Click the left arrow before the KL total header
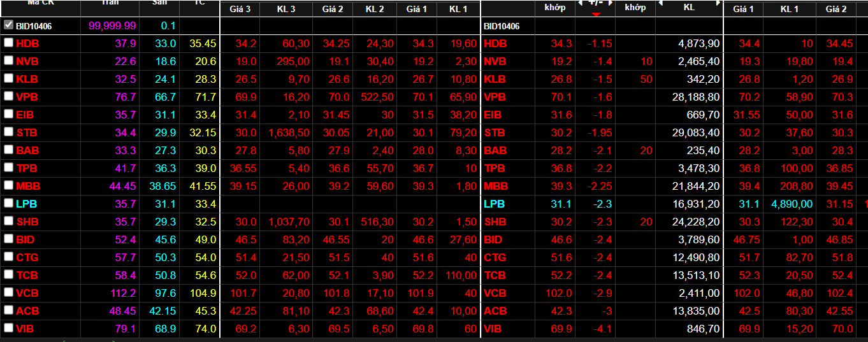The image size is (868, 342). click(660, 3)
